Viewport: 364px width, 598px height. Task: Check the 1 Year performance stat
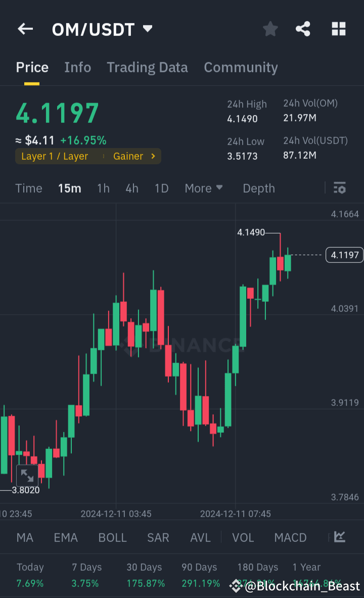[306, 567]
